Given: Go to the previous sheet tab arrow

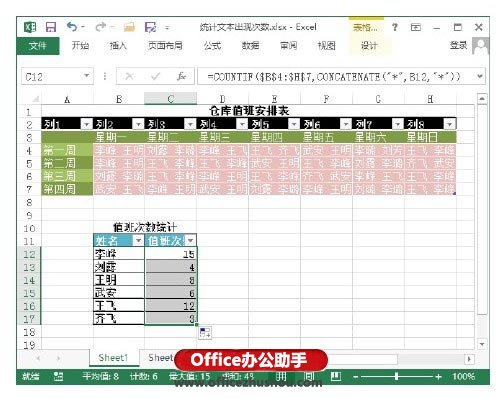Looking at the screenshot, I should click(38, 359).
